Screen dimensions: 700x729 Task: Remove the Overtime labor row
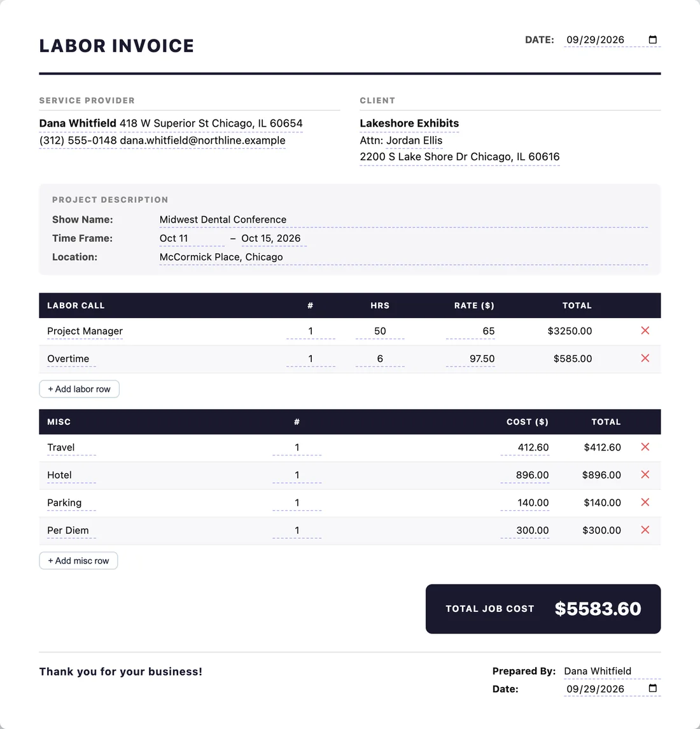[x=645, y=358]
